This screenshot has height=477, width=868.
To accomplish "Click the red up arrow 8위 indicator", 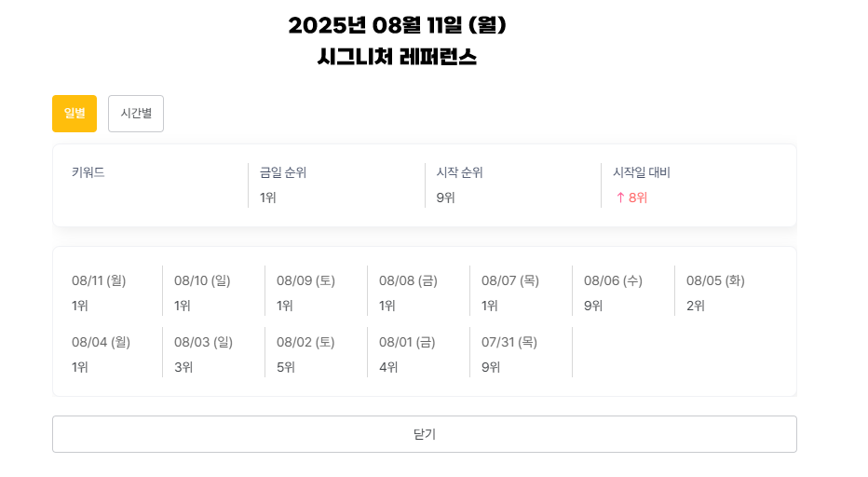I will click(x=631, y=198).
